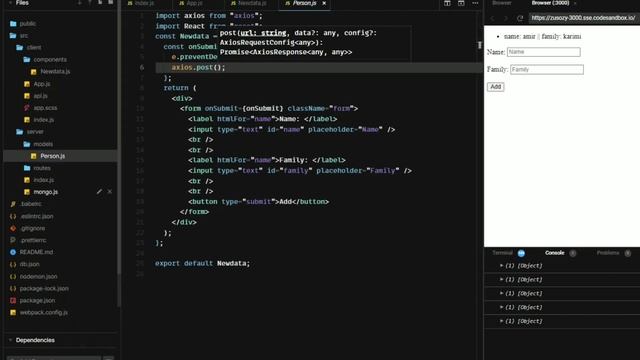Click the preview browser back arrow
Image resolution: width=640 pixels, height=360 pixels.
[x=492, y=18]
